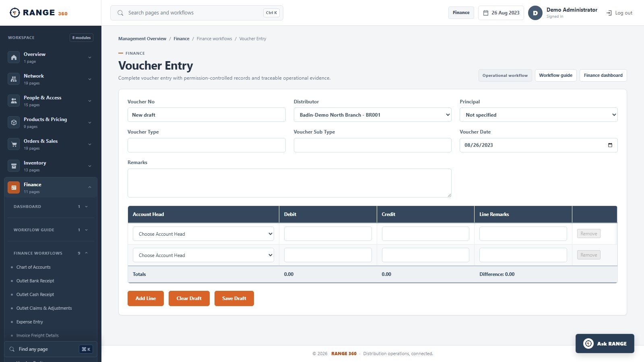The image size is (644, 362).
Task: Click the RANGE 360 logo icon
Action: (x=14, y=13)
